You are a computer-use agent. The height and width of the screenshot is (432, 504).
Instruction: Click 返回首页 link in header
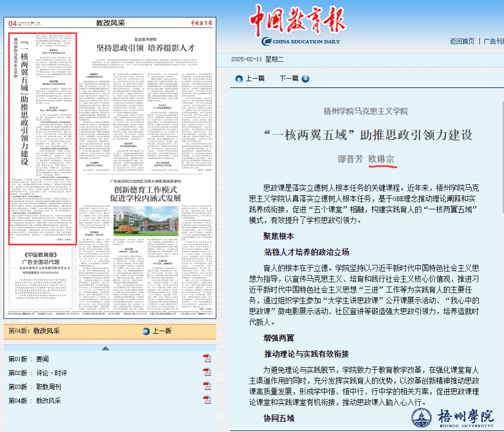pos(462,41)
